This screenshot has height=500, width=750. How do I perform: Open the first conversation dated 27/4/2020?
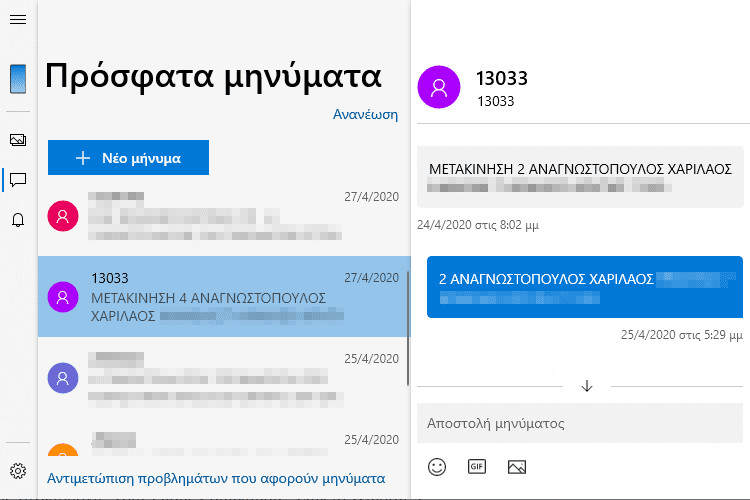point(224,216)
